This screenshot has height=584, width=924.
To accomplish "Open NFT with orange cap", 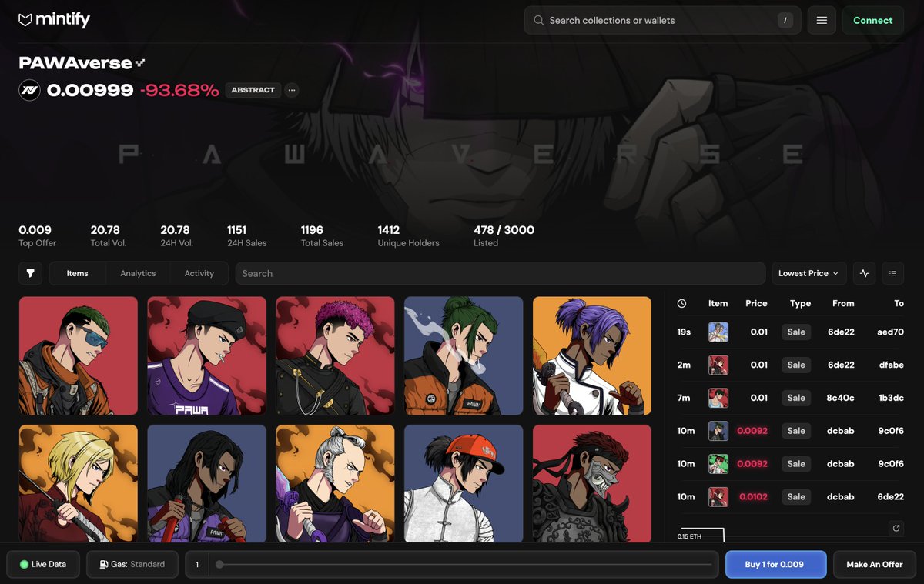I will click(x=464, y=483).
